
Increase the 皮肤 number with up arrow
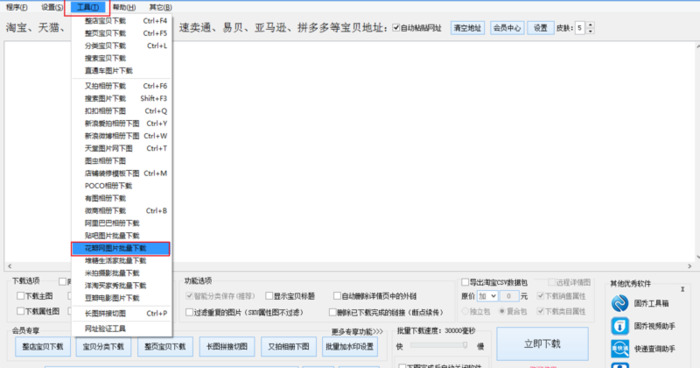[x=590, y=25]
